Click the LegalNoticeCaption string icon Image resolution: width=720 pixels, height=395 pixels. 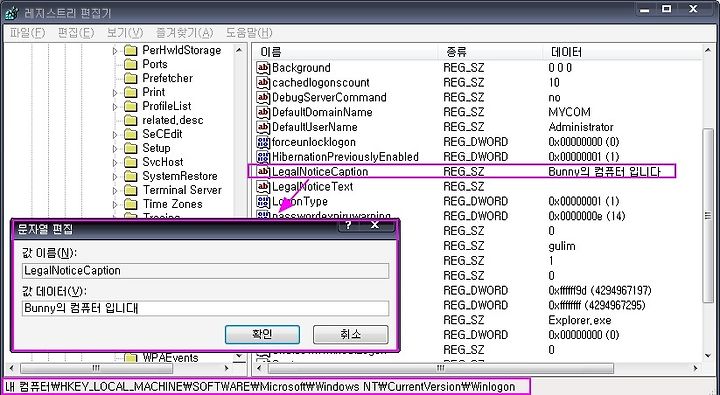point(263,171)
